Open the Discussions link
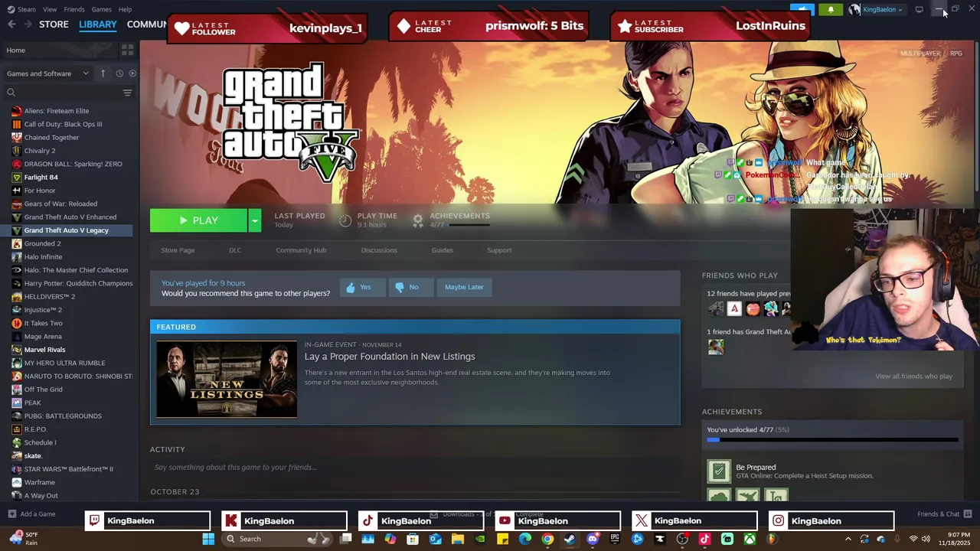This screenshot has width=980, height=551. pyautogui.click(x=379, y=250)
